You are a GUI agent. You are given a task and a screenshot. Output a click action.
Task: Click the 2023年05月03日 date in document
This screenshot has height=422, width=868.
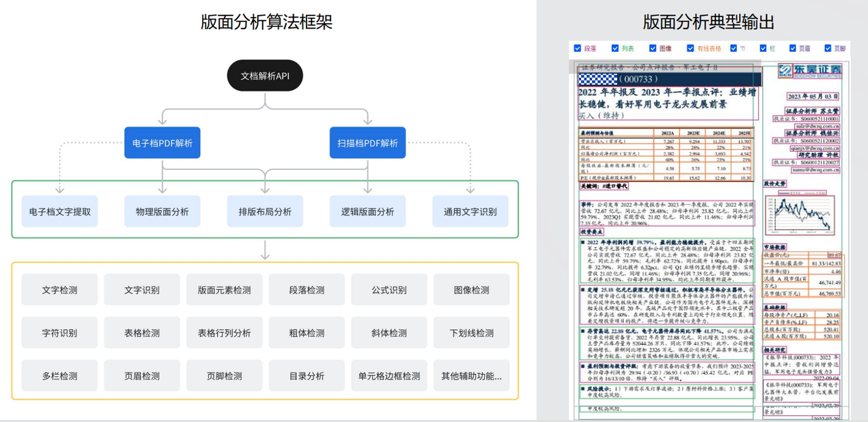pos(812,96)
